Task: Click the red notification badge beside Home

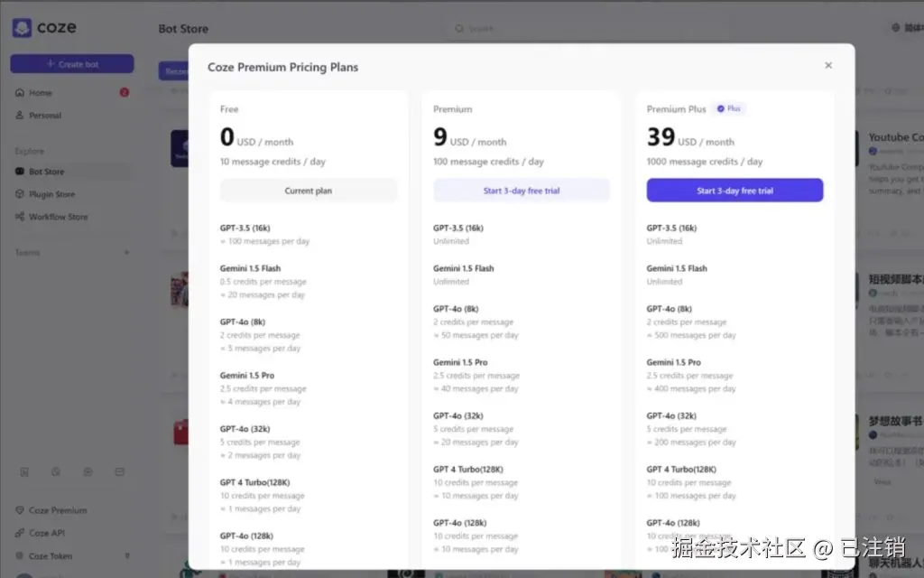Action: 125,92
